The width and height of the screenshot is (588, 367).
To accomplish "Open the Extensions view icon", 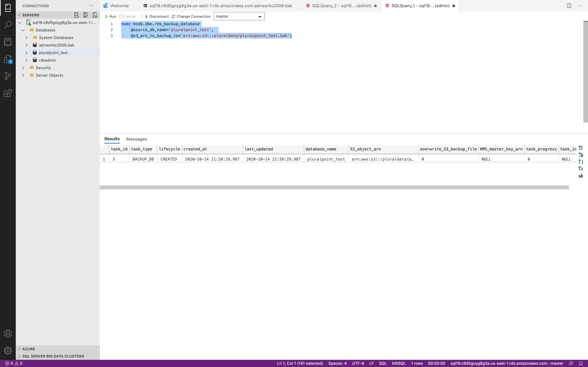I will click(8, 93).
